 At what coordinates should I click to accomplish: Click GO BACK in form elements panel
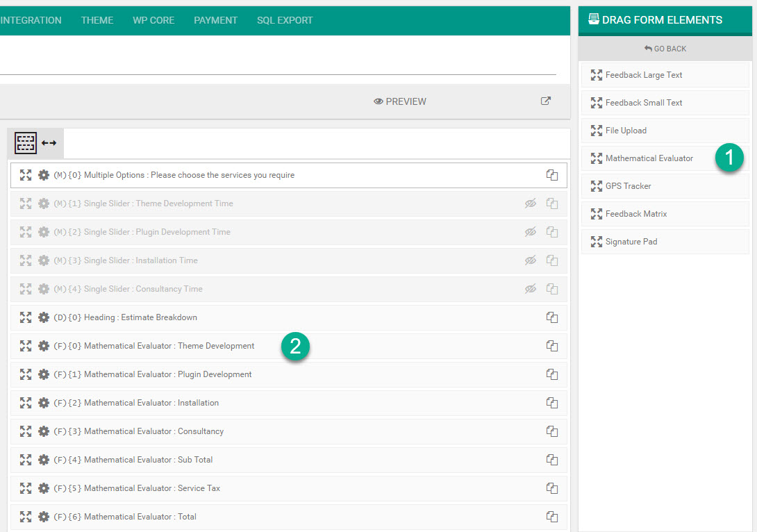(665, 49)
